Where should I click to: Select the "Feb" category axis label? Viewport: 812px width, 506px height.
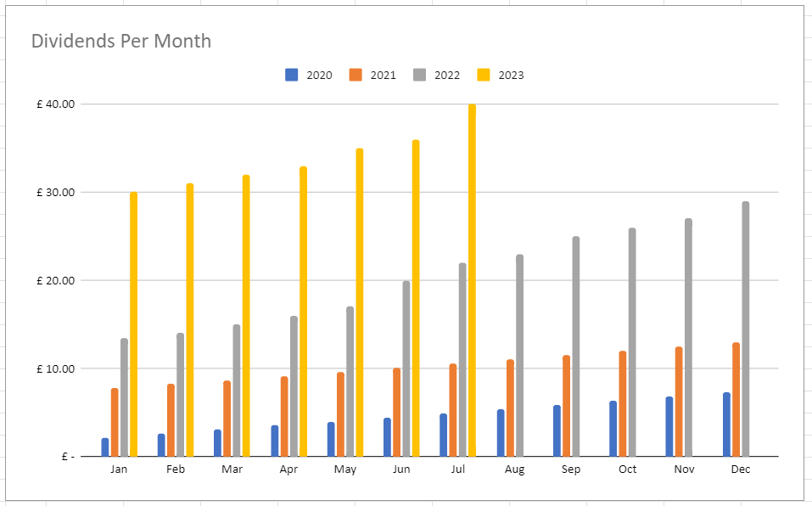point(175,469)
